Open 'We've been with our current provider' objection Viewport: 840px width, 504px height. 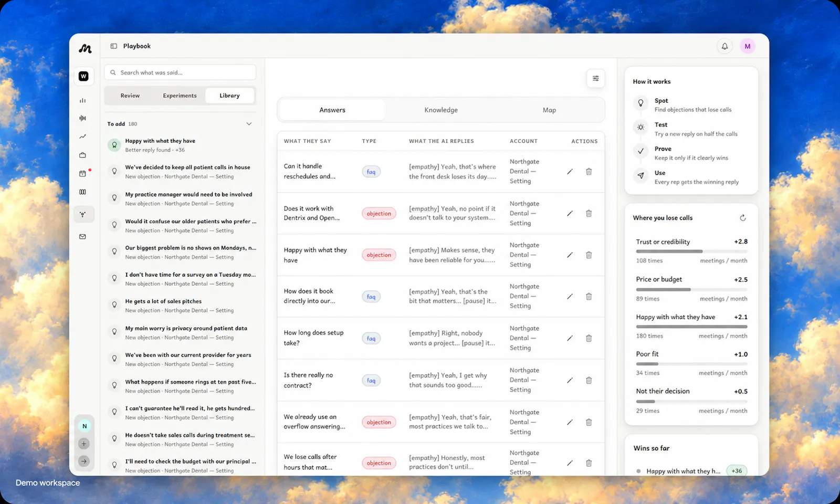pyautogui.click(x=182, y=359)
